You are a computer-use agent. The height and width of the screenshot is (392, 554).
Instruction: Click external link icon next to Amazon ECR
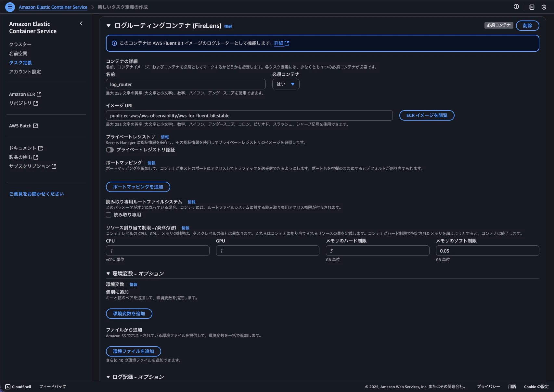39,94
